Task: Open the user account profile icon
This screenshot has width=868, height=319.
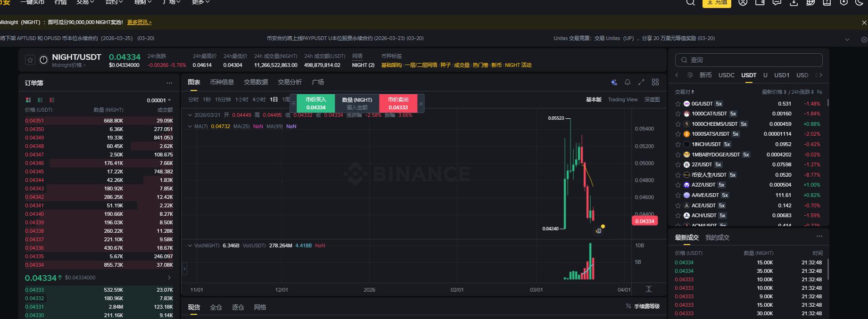Action: (x=743, y=2)
